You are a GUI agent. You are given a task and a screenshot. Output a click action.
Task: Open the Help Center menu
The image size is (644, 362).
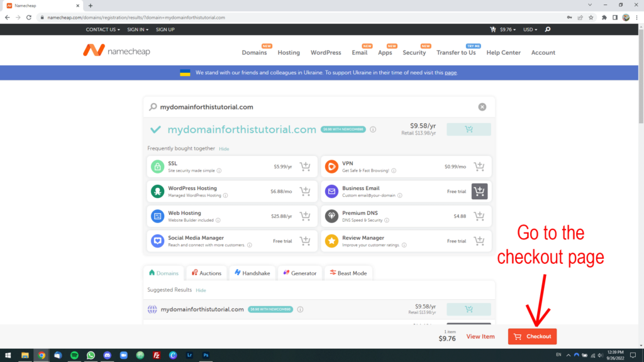pyautogui.click(x=504, y=53)
